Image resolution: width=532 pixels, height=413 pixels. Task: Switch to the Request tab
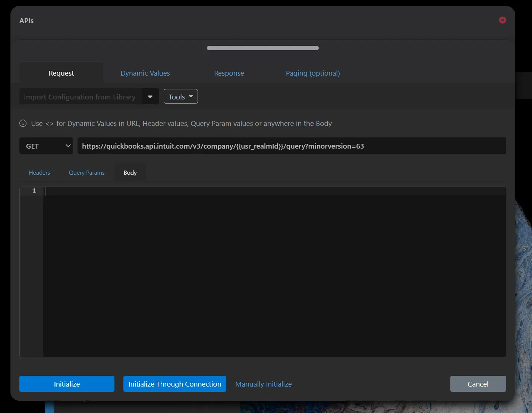point(61,73)
